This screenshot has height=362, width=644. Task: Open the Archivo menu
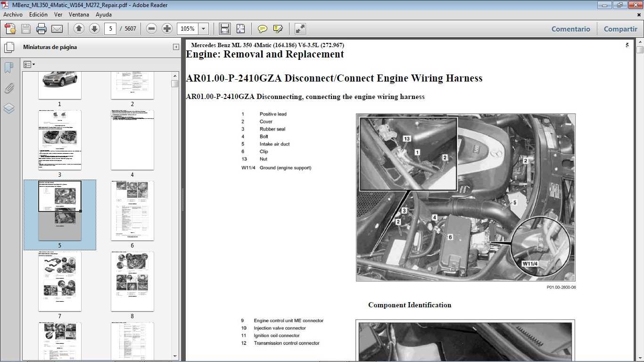pyautogui.click(x=13, y=15)
